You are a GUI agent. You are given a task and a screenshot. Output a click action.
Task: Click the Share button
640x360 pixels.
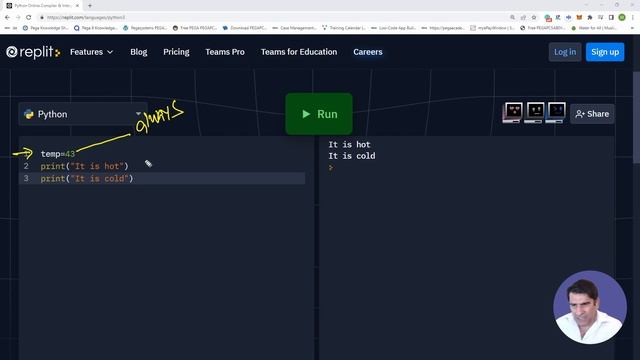point(592,114)
